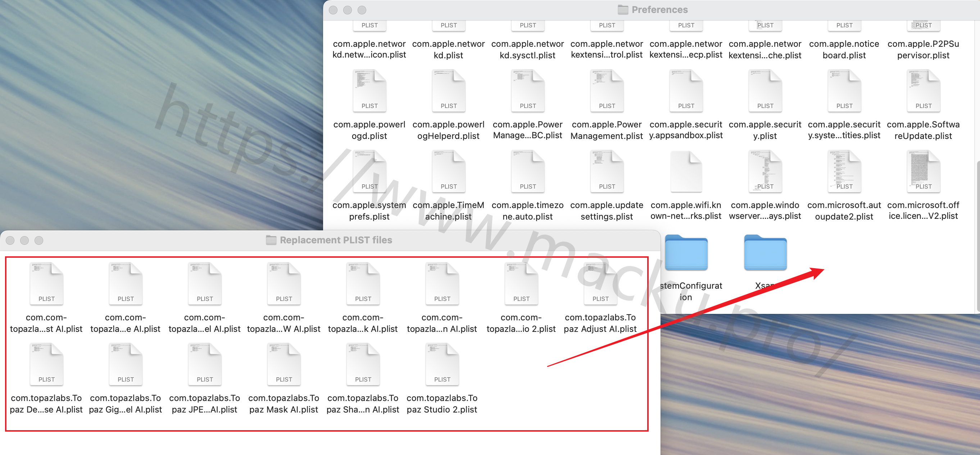This screenshot has height=455, width=980.
Task: Select com.apple.powerlogd.plist file icon
Action: (369, 91)
